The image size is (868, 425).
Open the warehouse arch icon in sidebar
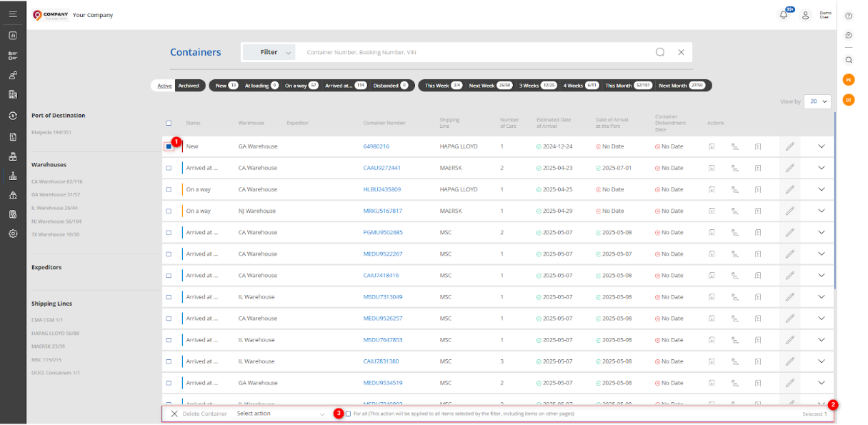tap(13, 195)
